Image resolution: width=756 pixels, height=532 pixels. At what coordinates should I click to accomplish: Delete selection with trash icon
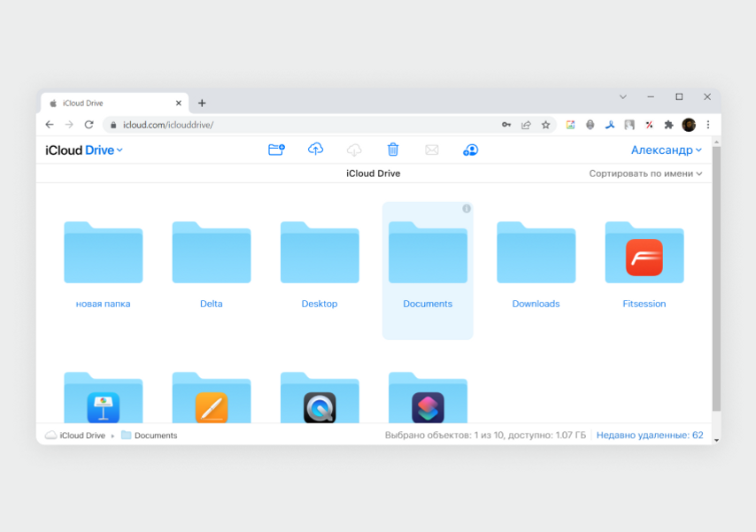393,150
